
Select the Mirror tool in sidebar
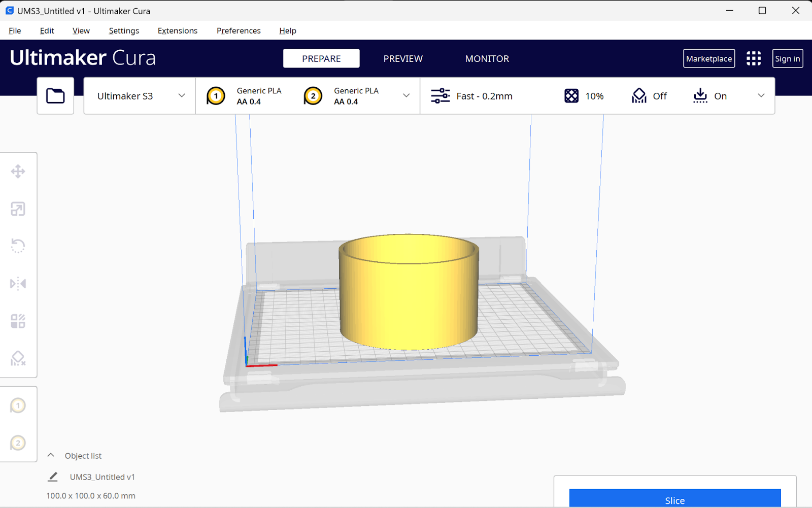(18, 284)
